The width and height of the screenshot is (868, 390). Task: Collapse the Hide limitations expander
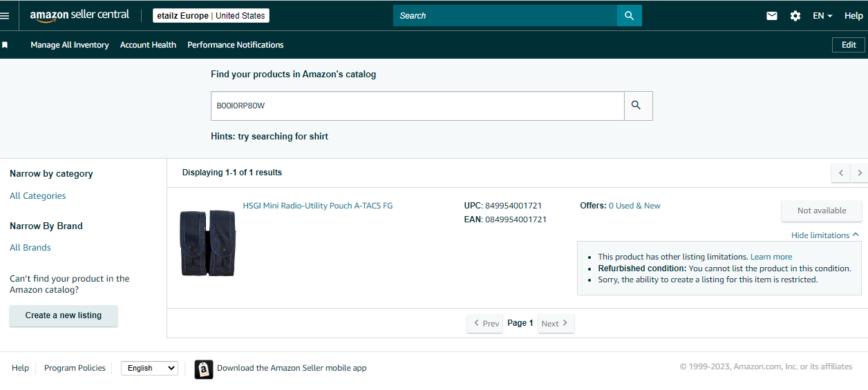coord(825,235)
